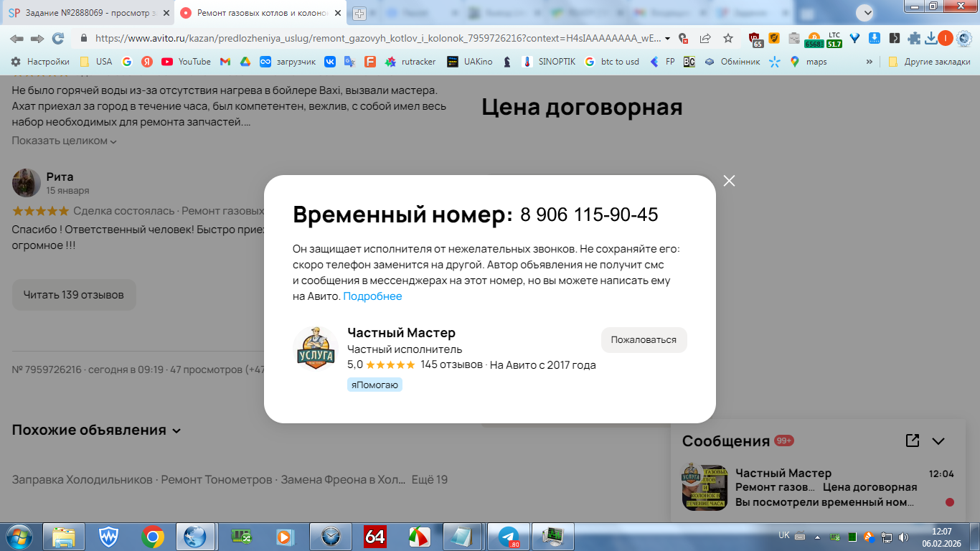Image resolution: width=980 pixels, height=551 pixels.
Task: Click the яПомогаю badge
Action: click(x=374, y=385)
